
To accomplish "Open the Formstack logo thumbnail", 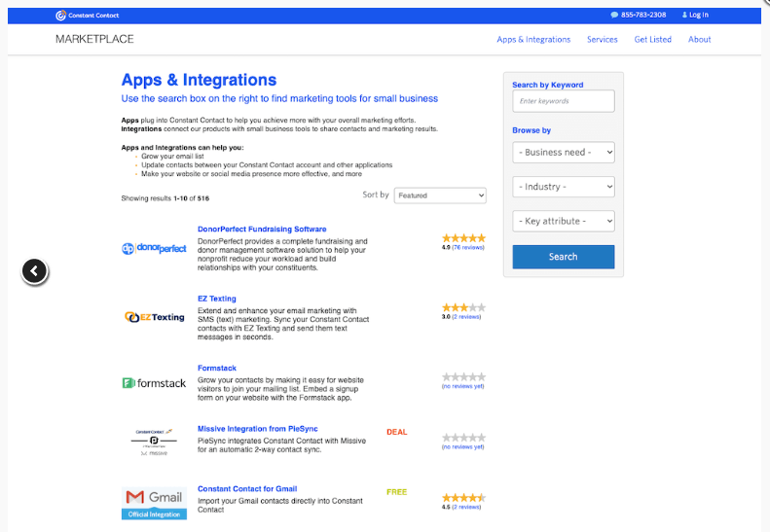I will pyautogui.click(x=154, y=383).
